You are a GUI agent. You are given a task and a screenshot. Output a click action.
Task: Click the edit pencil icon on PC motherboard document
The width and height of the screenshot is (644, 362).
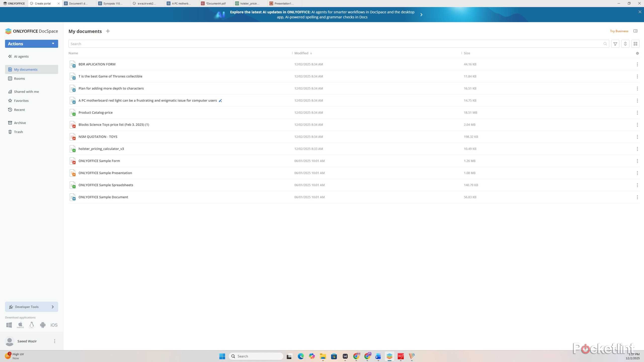(x=220, y=101)
